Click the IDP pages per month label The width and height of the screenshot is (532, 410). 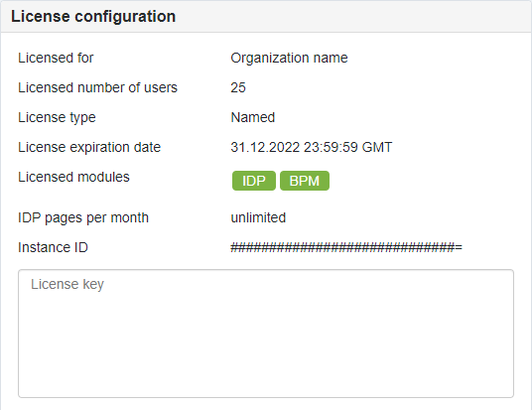[83, 217]
